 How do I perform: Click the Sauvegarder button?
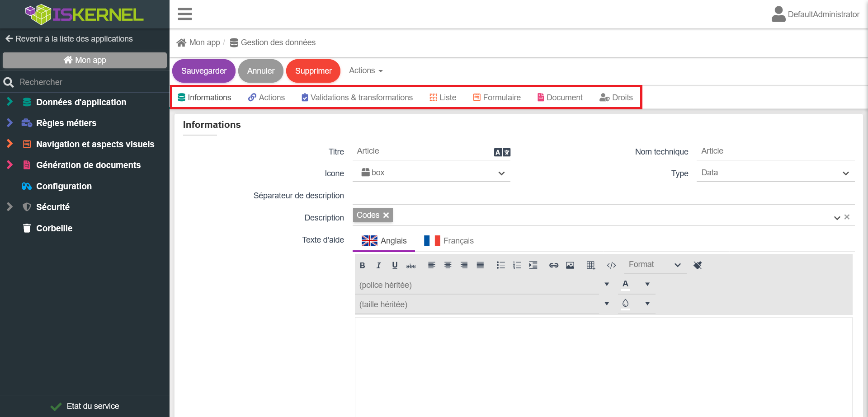click(x=204, y=71)
